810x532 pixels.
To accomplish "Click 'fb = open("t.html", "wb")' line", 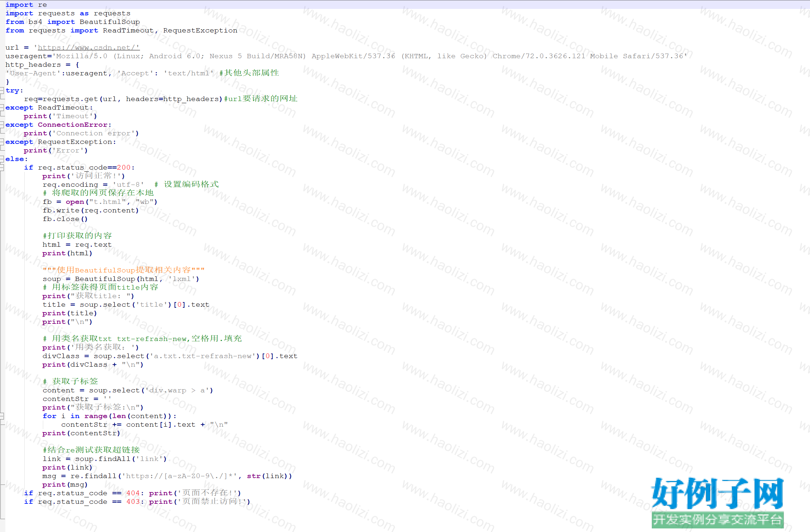I will click(x=100, y=202).
